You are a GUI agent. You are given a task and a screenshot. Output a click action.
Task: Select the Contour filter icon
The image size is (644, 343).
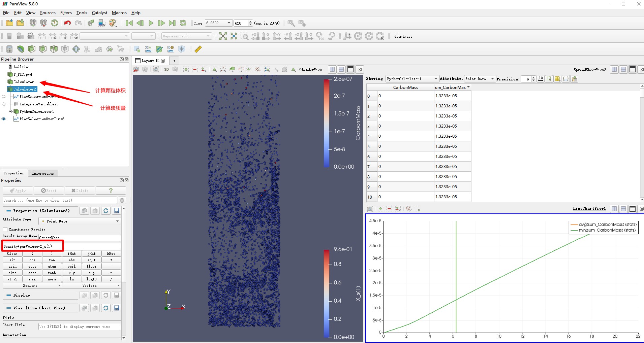[21, 49]
